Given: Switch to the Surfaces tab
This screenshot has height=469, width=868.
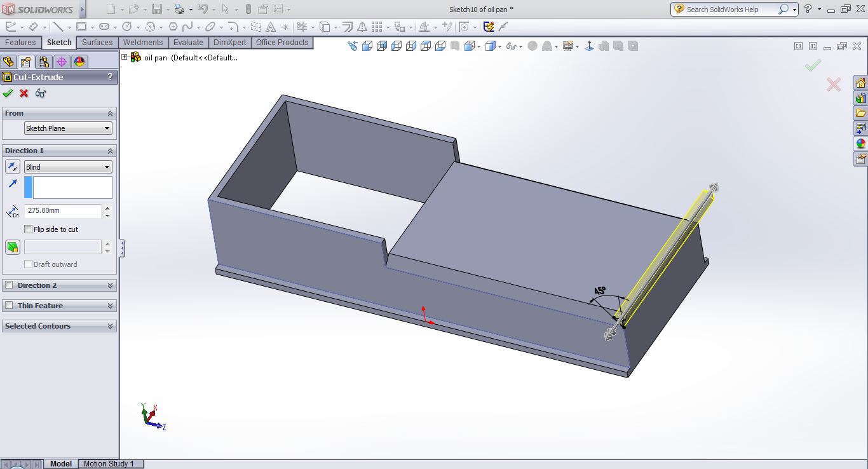Looking at the screenshot, I should click(x=97, y=43).
